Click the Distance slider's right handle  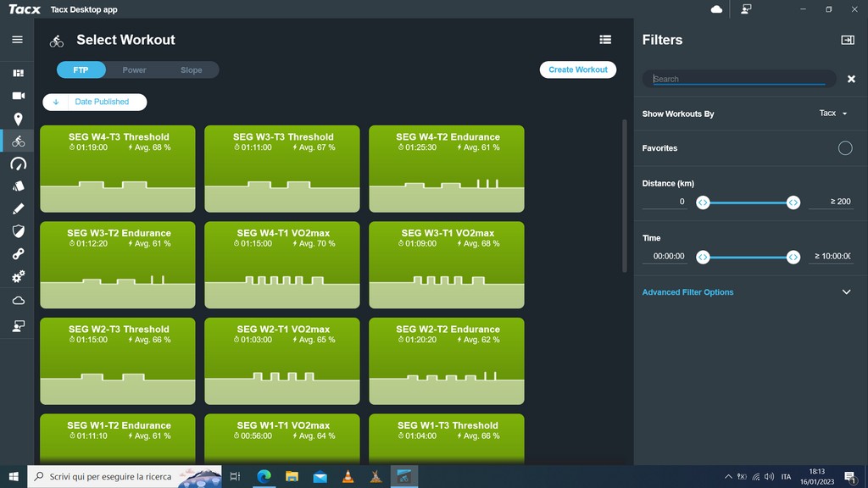(793, 202)
